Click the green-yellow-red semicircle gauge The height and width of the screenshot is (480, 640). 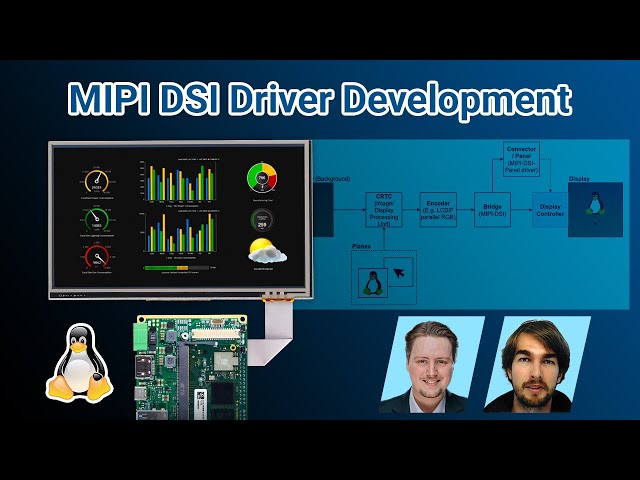click(x=262, y=178)
